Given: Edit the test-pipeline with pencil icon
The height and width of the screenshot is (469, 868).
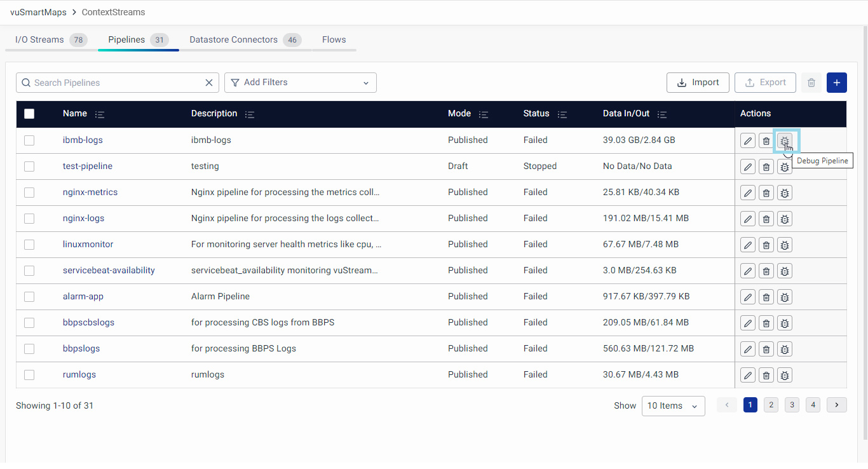Looking at the screenshot, I should pos(748,167).
